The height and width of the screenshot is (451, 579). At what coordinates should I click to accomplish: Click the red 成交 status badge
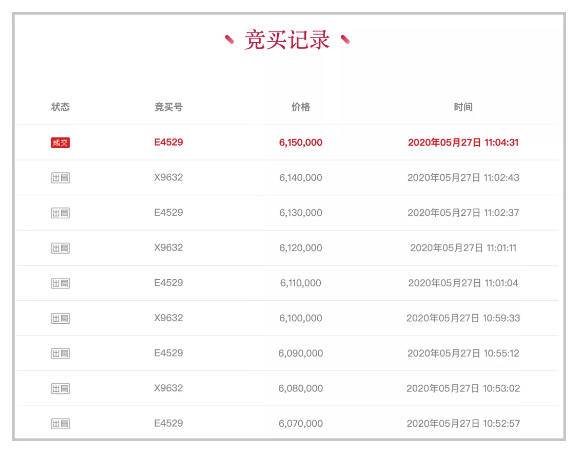click(60, 143)
